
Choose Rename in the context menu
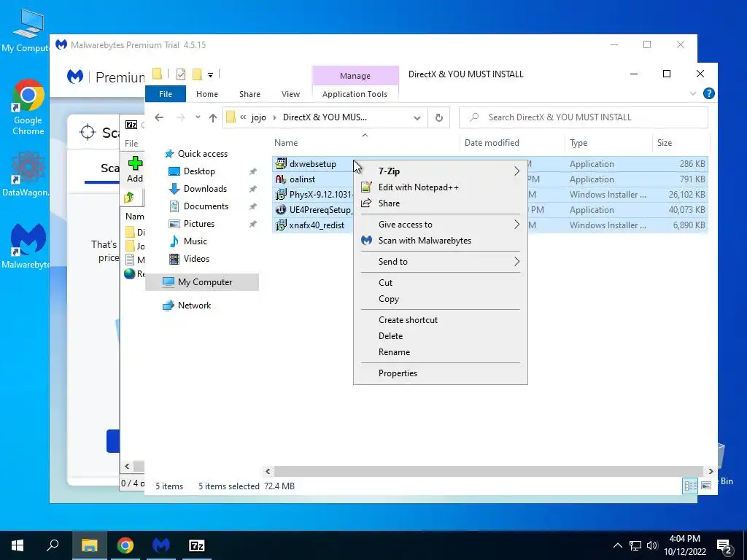(440, 352)
